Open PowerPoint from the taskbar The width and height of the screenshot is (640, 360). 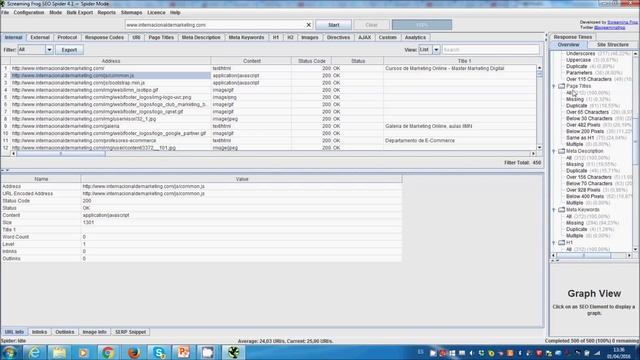click(183, 352)
